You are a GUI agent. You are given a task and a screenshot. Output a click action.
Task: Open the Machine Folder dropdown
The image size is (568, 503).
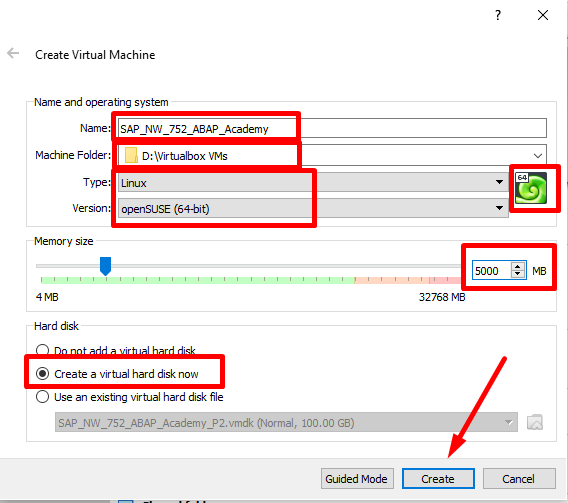[x=538, y=156]
